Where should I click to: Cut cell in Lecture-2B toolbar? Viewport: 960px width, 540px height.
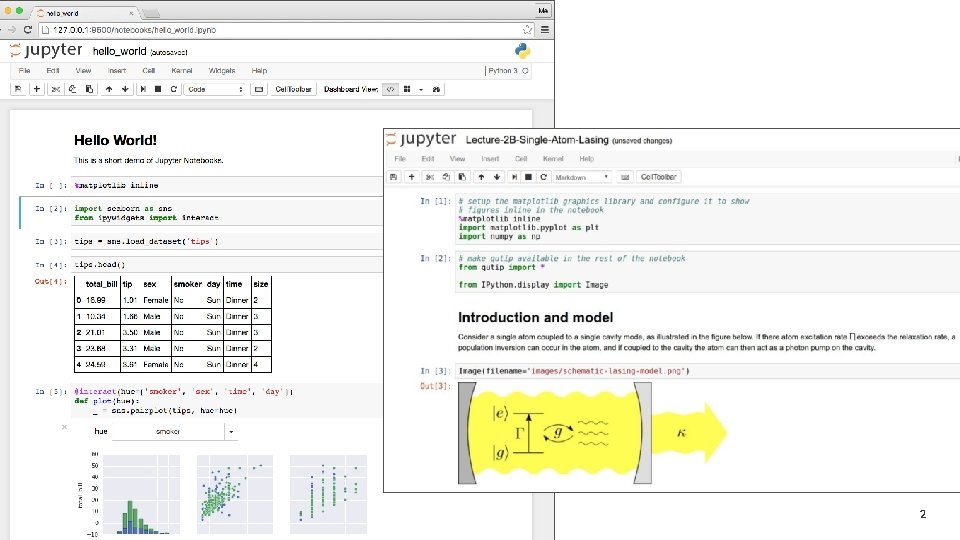point(430,177)
